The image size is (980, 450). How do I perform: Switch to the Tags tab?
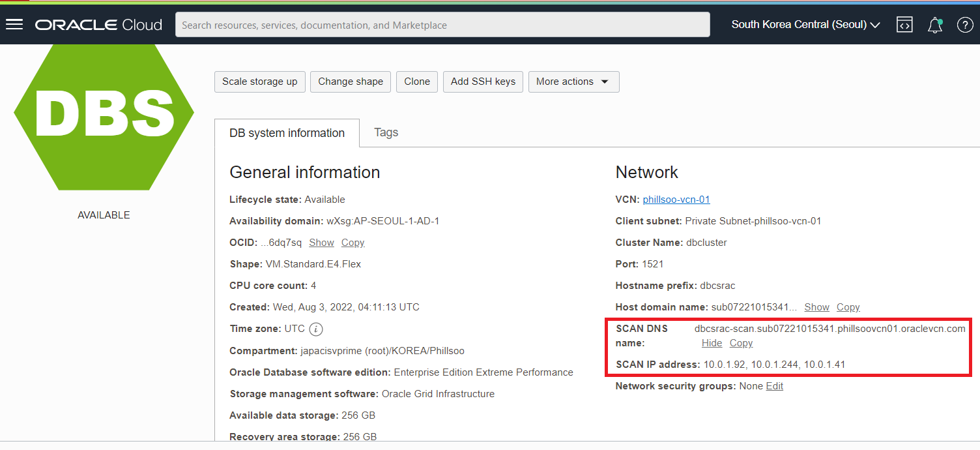[386, 132]
